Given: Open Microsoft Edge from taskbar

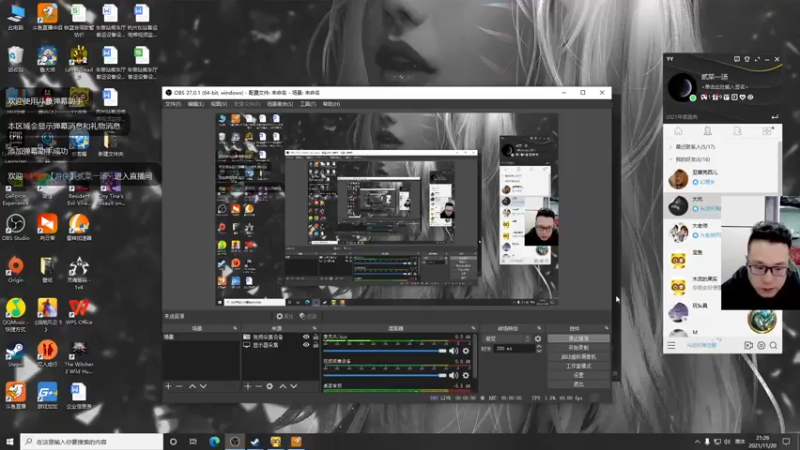Looking at the screenshot, I should 214,441.
